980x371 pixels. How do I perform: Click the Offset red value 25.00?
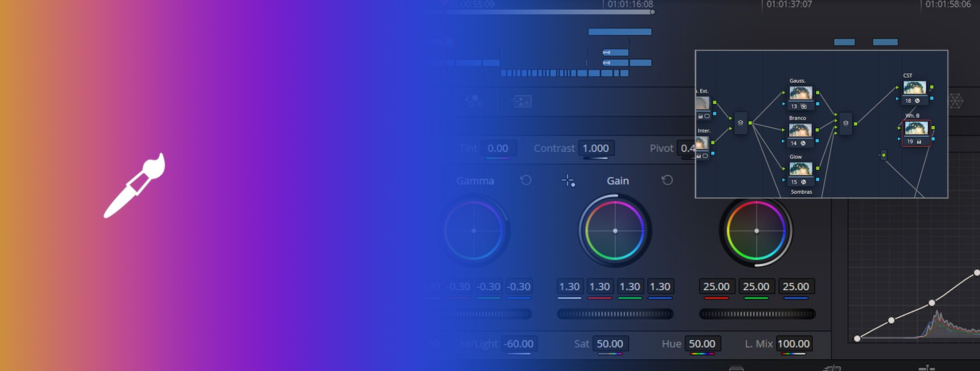coord(717,287)
